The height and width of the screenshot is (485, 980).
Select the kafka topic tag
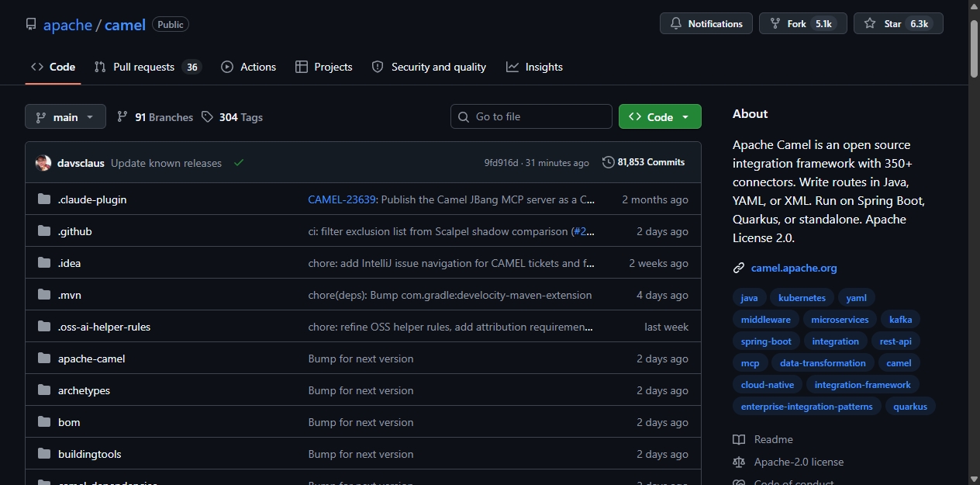point(900,320)
